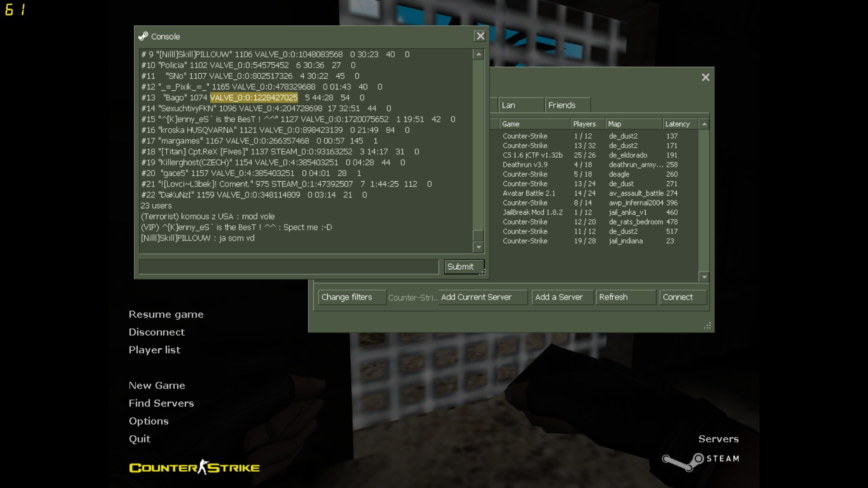This screenshot has width=868, height=488.
Task: Sort servers by Game column
Action: tap(534, 124)
